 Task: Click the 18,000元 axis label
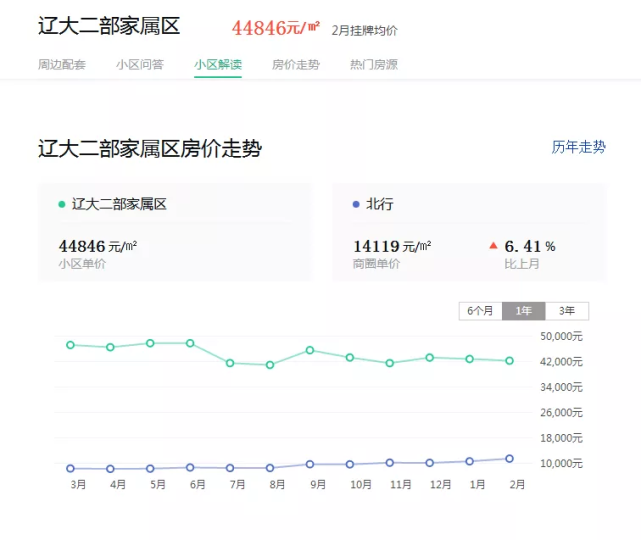pos(561,438)
